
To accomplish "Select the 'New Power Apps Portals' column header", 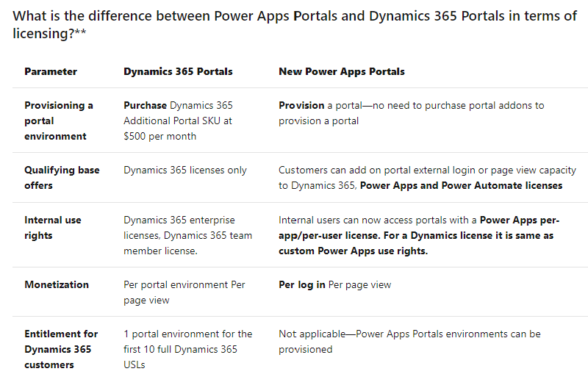I will coord(341,71).
